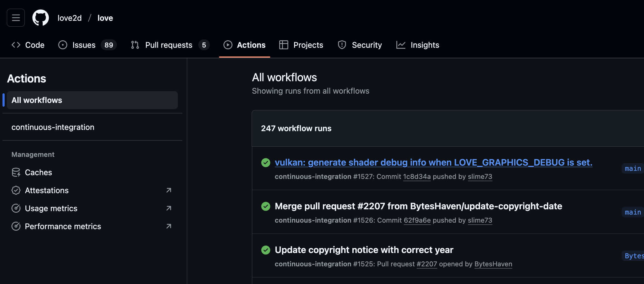Image resolution: width=644 pixels, height=284 pixels.
Task: Open commit 1c8d34a link
Action: [417, 177]
